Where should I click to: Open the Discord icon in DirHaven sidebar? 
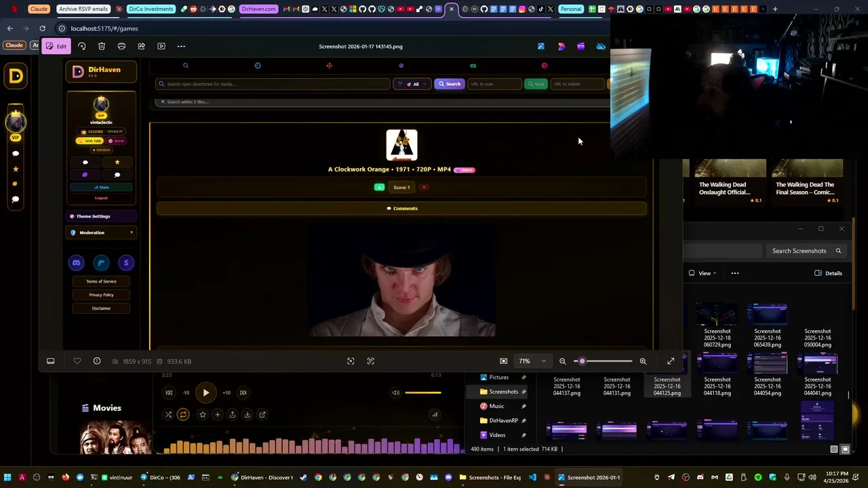(76, 263)
